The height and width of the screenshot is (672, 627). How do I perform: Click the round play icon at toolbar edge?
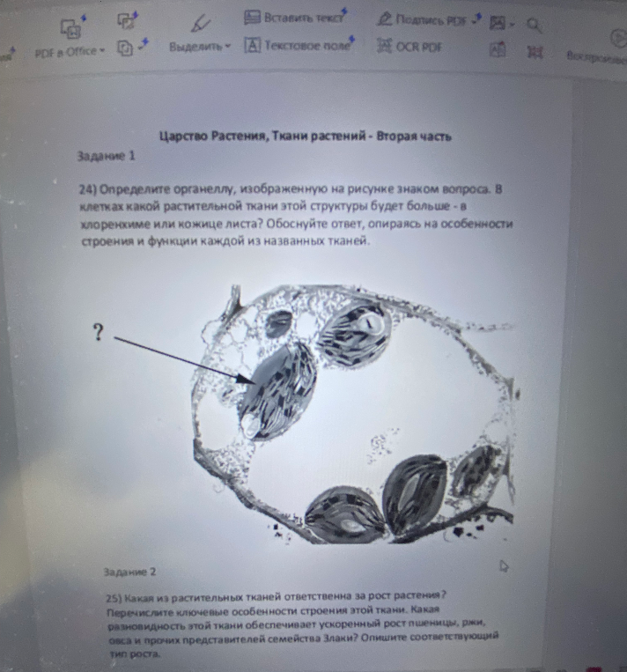(x=618, y=38)
